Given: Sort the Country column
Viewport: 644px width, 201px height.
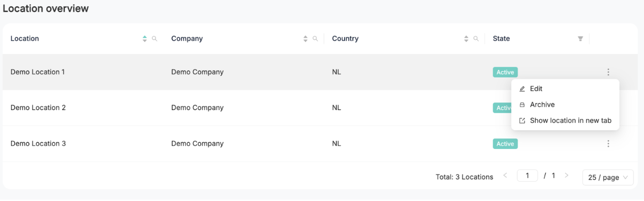Looking at the screenshot, I should click(466, 39).
